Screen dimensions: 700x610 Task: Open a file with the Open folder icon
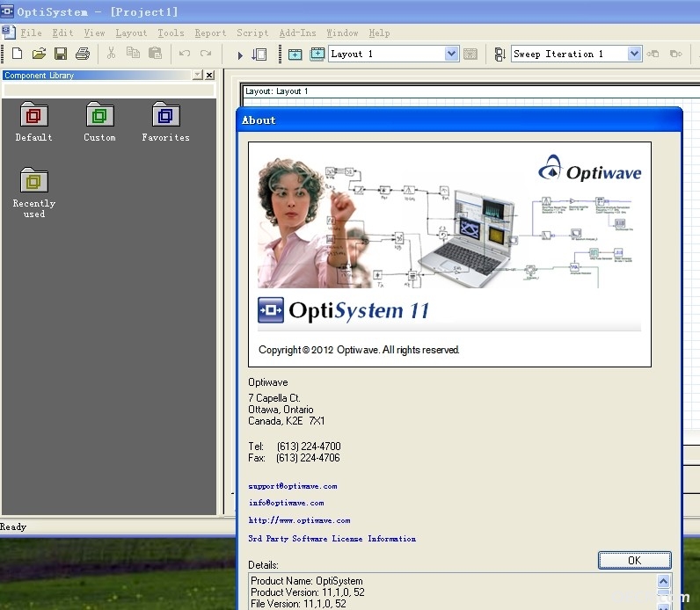point(39,54)
